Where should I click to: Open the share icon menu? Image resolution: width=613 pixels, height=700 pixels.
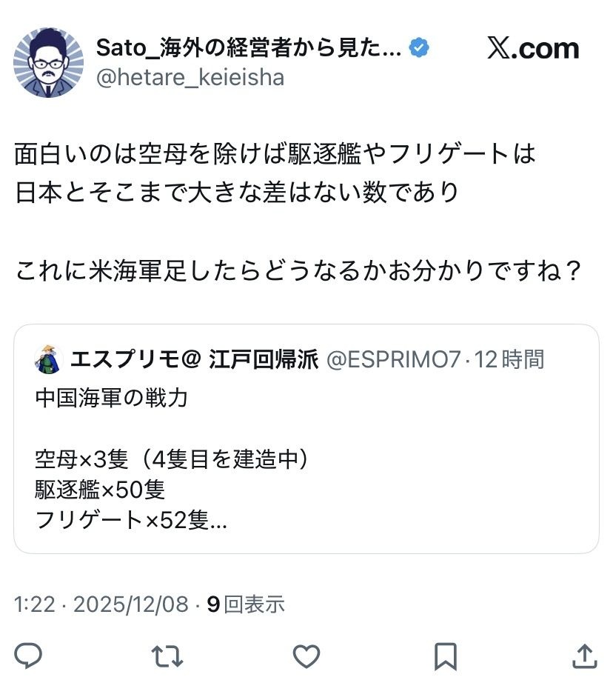tap(584, 656)
